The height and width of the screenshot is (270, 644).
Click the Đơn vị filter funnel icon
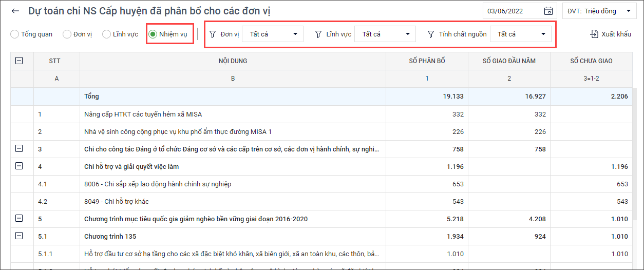coord(213,34)
